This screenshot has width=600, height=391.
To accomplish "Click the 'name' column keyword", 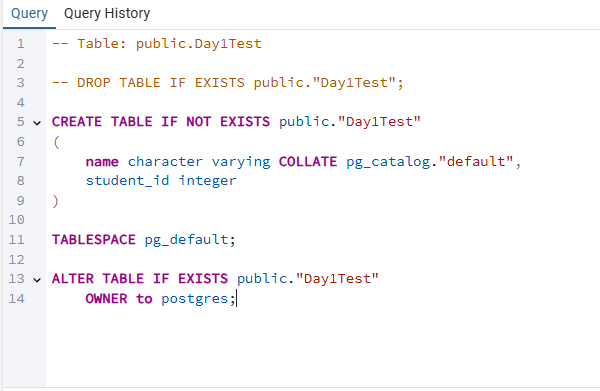I will pos(102,162).
